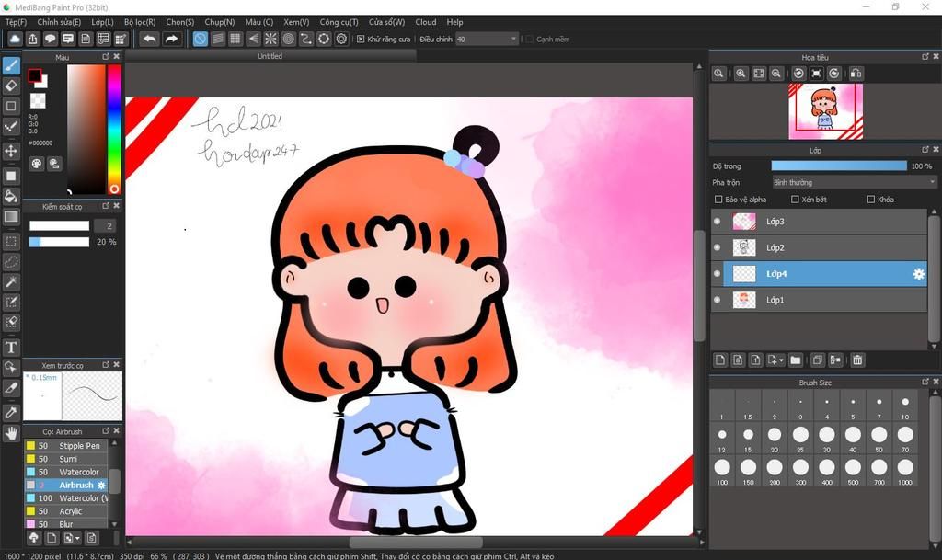Select the Eraser tool

click(x=11, y=86)
